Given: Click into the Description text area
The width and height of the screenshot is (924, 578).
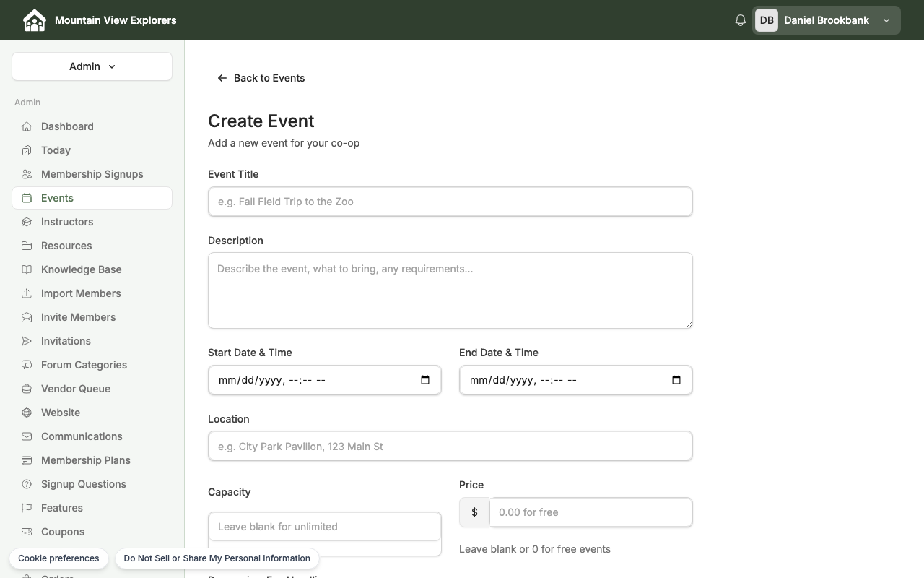Looking at the screenshot, I should tap(450, 290).
